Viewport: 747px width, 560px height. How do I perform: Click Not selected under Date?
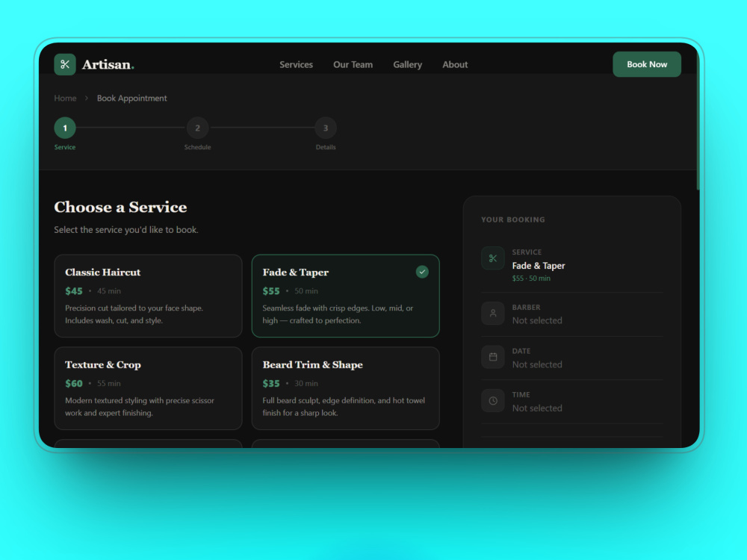click(537, 364)
